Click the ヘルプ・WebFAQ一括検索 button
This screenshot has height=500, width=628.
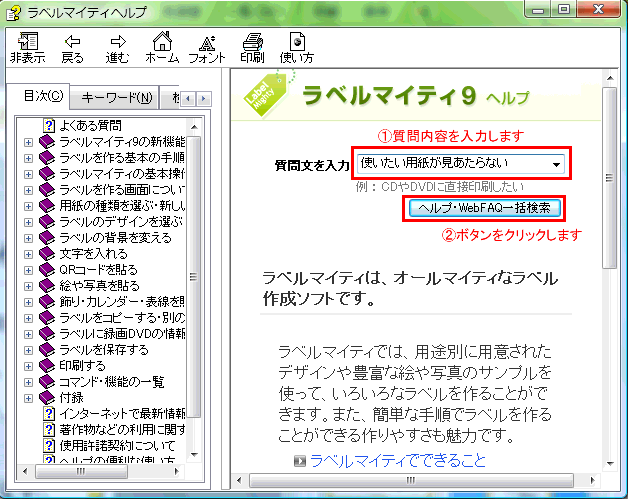coord(485,208)
